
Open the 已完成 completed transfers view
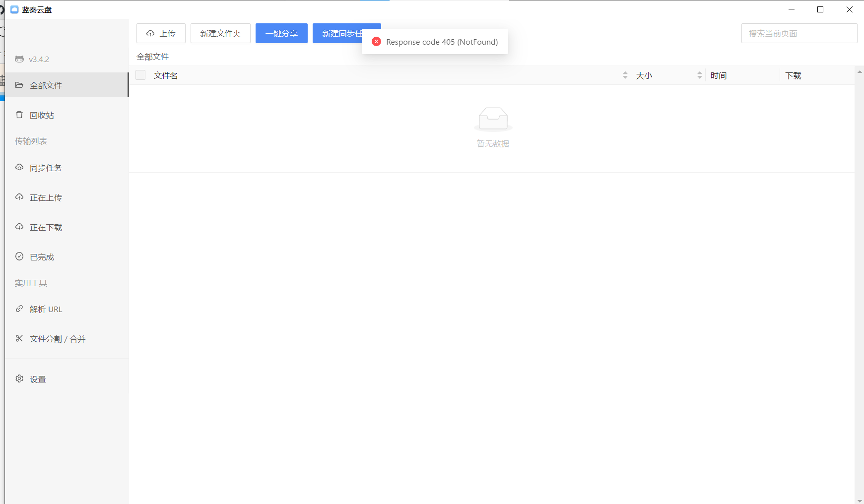pyautogui.click(x=41, y=257)
